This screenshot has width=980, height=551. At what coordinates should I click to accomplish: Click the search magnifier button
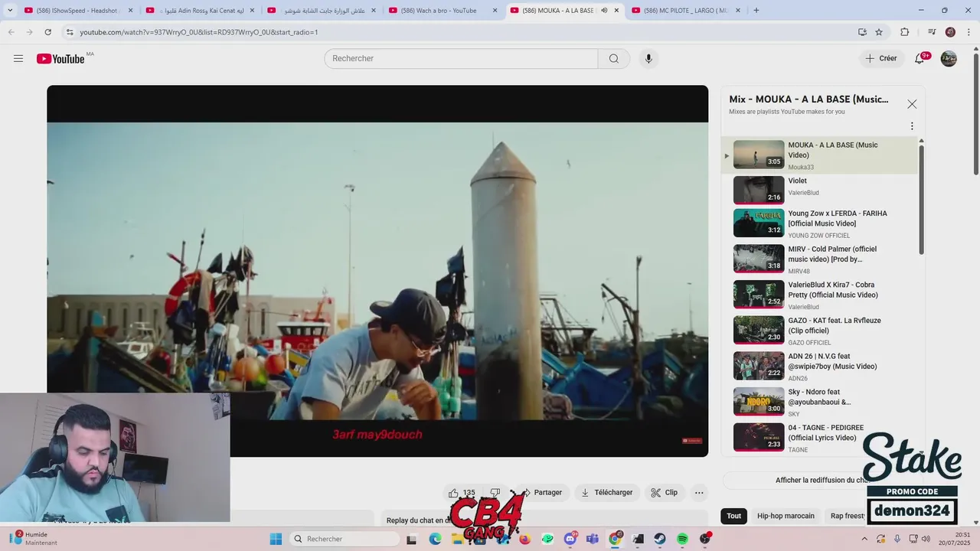614,59
